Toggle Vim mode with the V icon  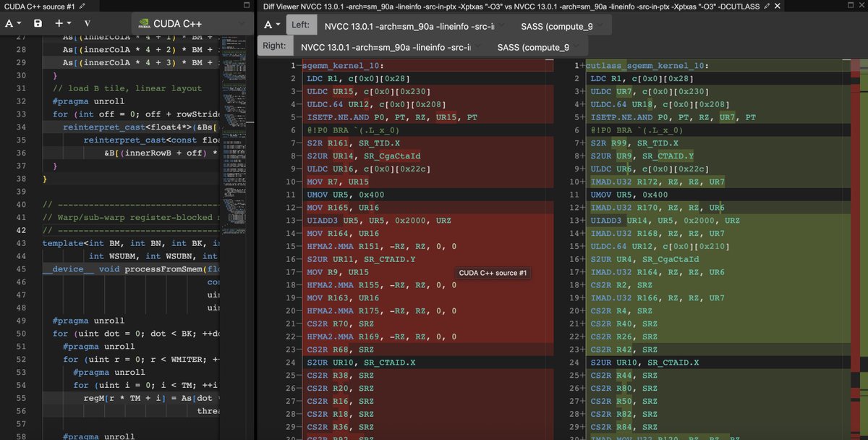click(x=88, y=23)
